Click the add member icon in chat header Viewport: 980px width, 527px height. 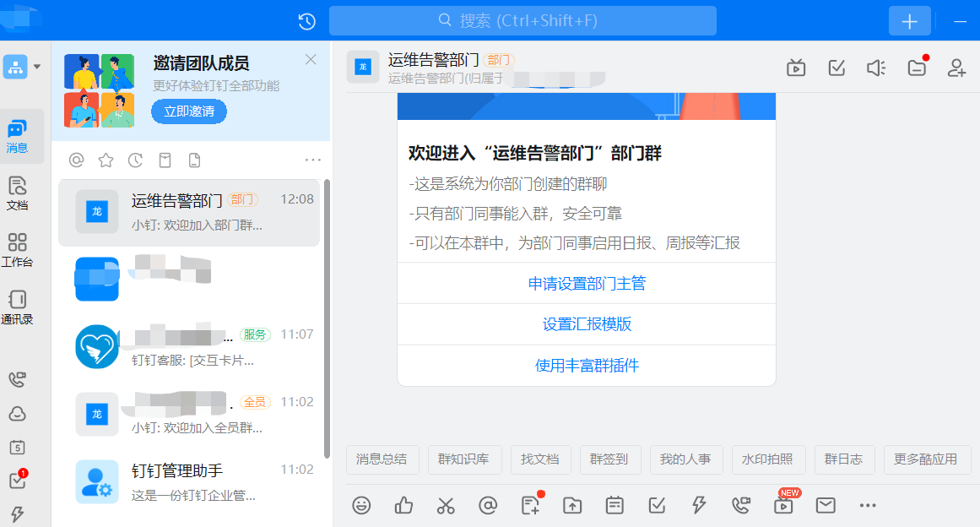point(956,68)
